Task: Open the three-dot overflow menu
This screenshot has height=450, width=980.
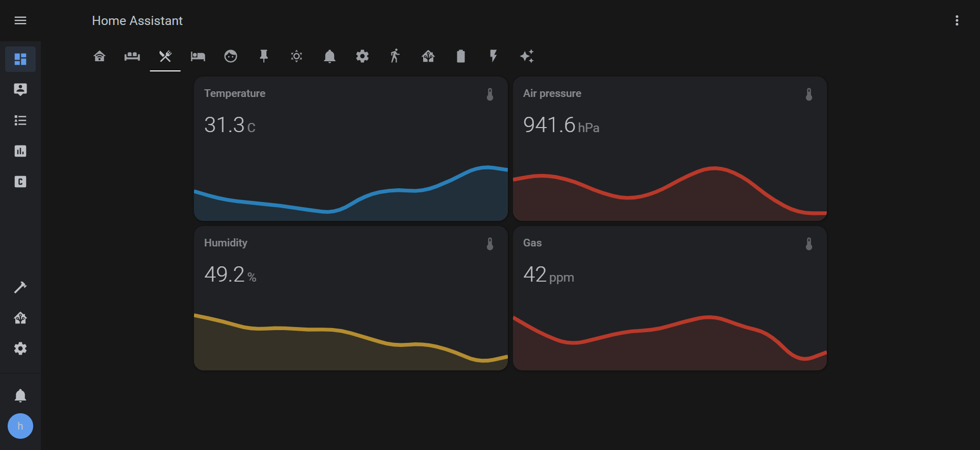Action: pos(957,20)
